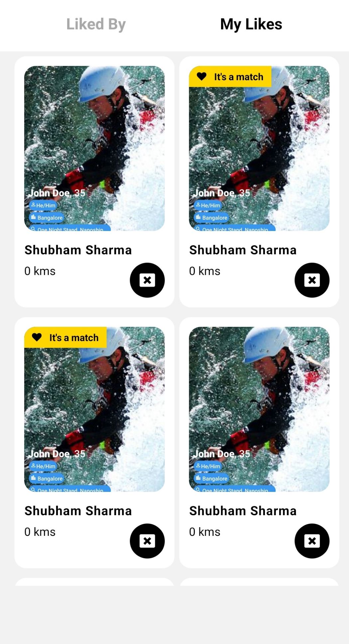Viewport: 349px width, 644px height.
Task: Tap the heart icon on the bottom-left match banner
Action: (37, 337)
